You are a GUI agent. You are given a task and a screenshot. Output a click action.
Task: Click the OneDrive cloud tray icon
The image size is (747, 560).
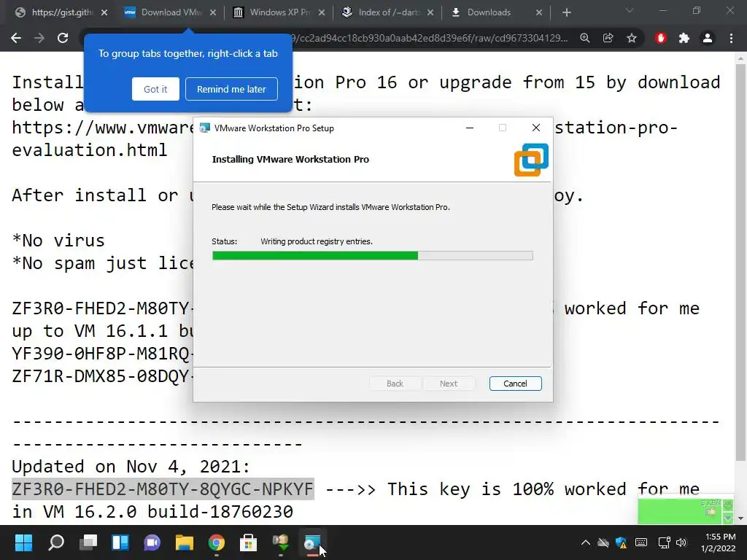point(603,542)
